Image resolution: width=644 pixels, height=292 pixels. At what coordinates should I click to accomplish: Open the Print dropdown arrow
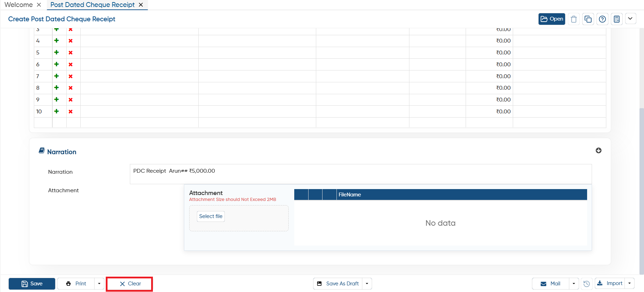click(x=99, y=284)
